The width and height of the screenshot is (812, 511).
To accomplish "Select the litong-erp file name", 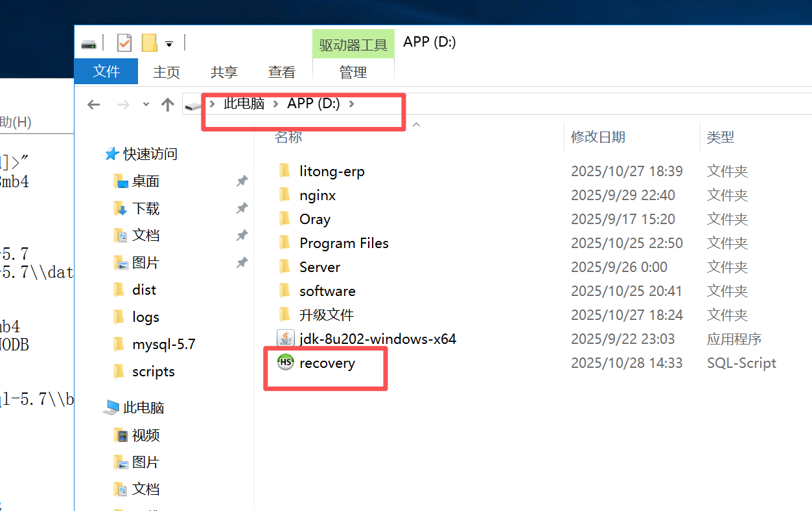I will click(332, 171).
